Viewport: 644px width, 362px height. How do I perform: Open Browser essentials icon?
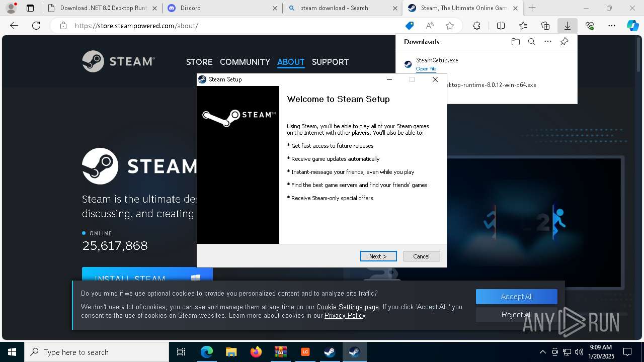tap(590, 26)
